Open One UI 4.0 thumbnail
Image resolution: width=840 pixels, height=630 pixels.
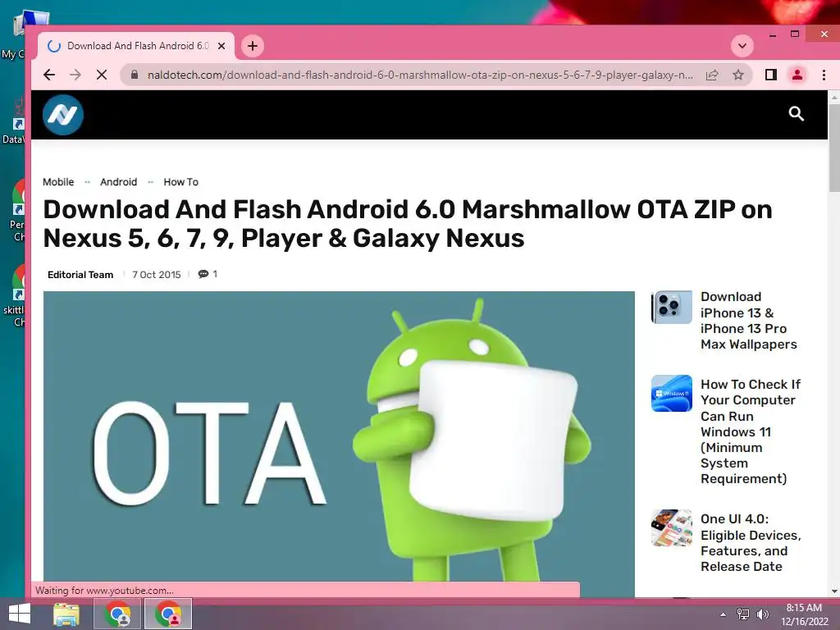point(672,527)
